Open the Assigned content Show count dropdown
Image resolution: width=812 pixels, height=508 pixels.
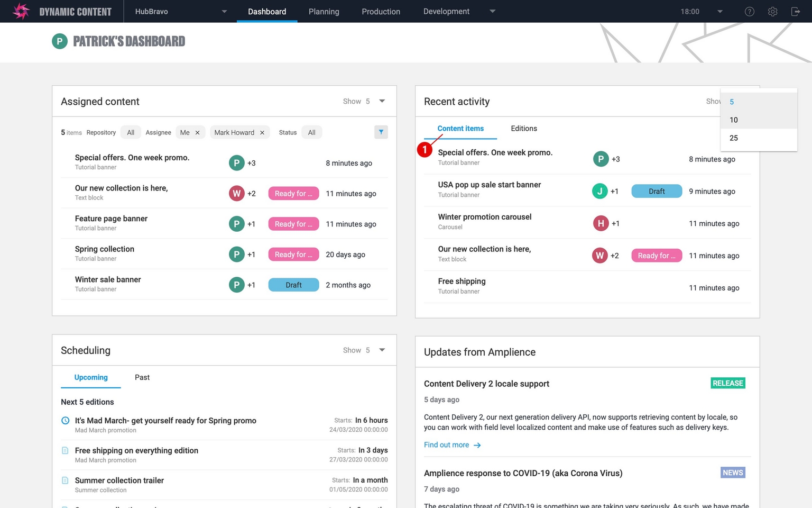(x=382, y=101)
